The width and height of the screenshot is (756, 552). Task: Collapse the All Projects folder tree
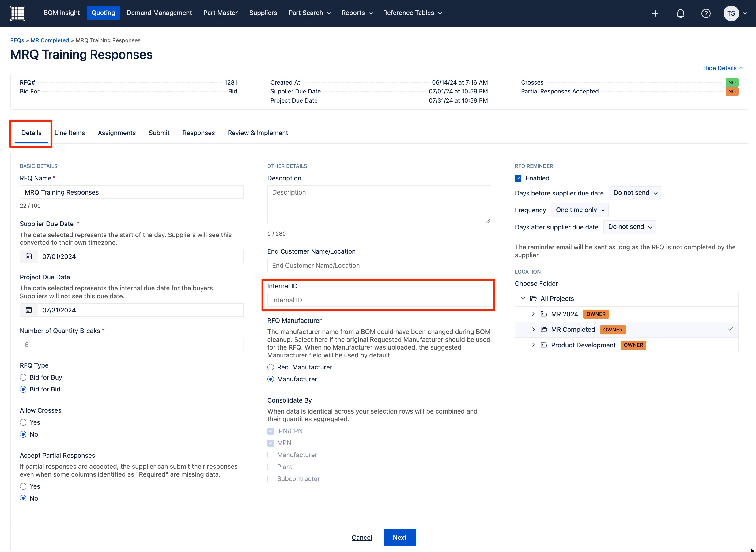tap(523, 298)
